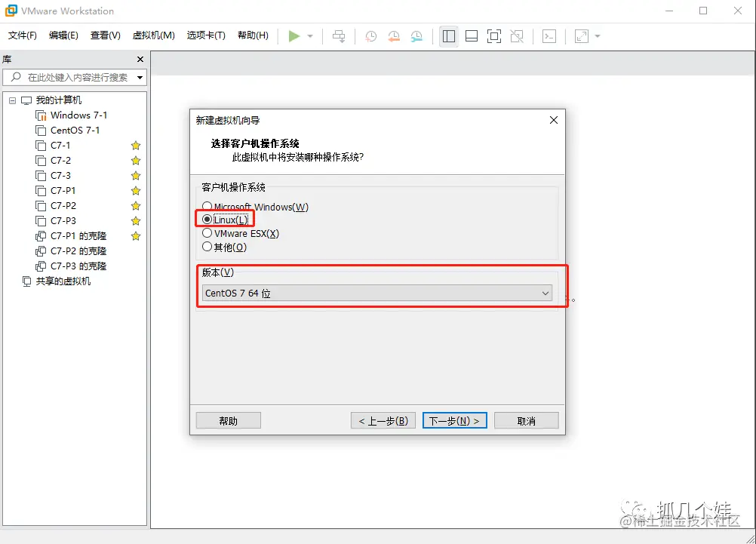This screenshot has height=544, width=756.
Task: Click the green Power On play icon
Action: (x=294, y=36)
